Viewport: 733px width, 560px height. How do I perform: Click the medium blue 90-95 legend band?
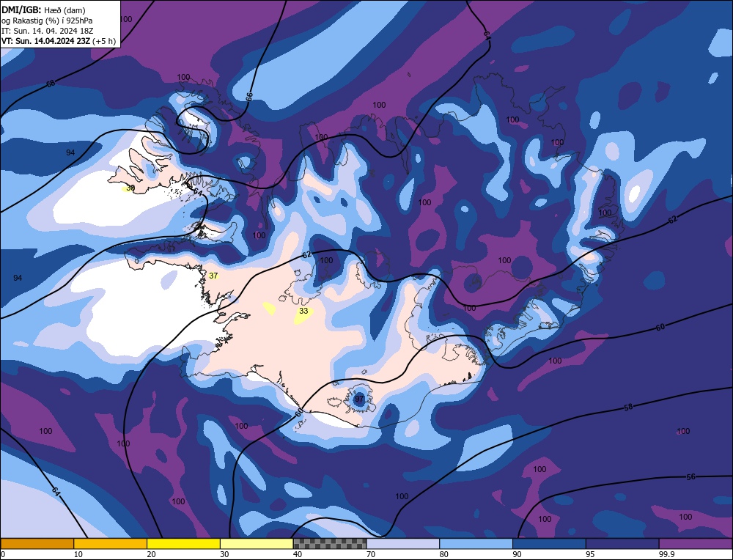pyautogui.click(x=549, y=543)
